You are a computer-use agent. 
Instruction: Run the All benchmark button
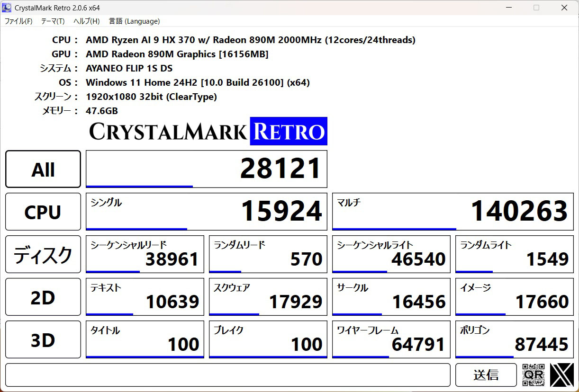[x=43, y=169]
